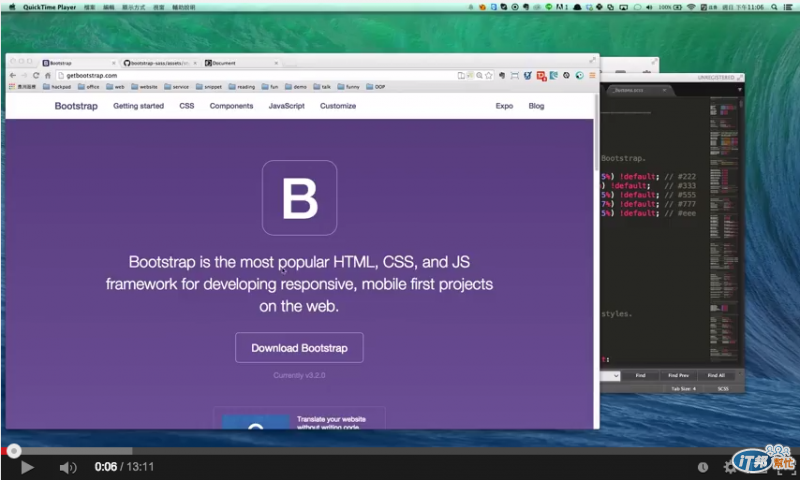Open the CSS nav link
Screen dimensions: 800x480
tap(187, 106)
